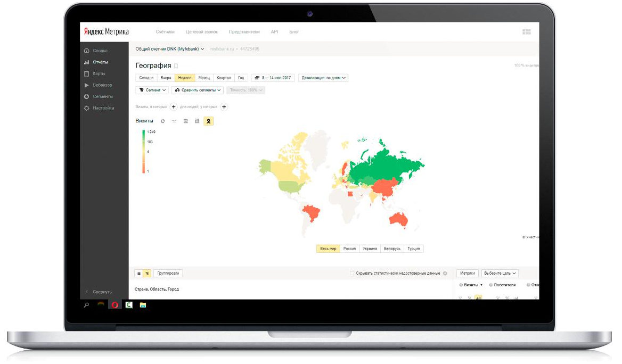The image size is (622, 364).
Task: Add a people condition with the plus button
Action: 224,106
